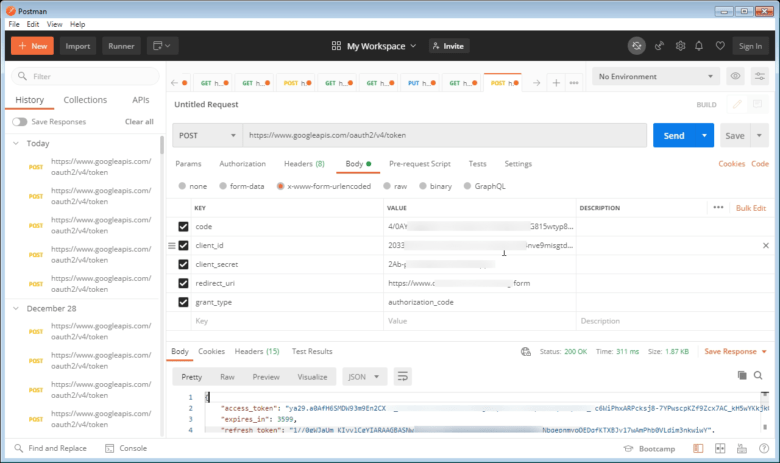
Task: Select the form-data body type radio
Action: tap(223, 186)
